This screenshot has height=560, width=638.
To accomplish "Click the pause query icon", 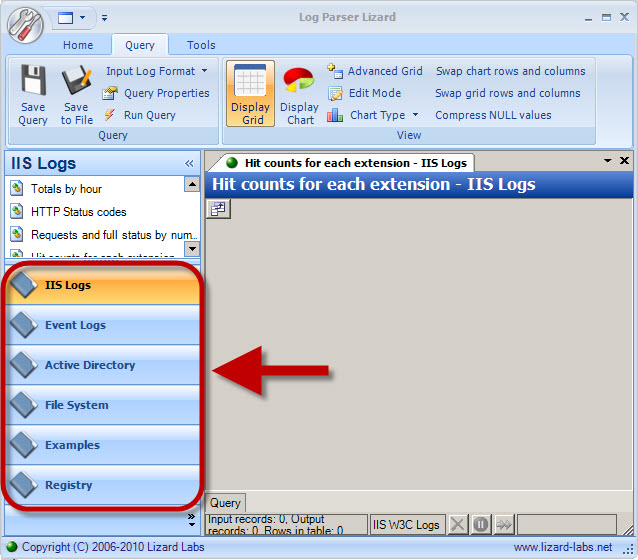I will point(481,525).
